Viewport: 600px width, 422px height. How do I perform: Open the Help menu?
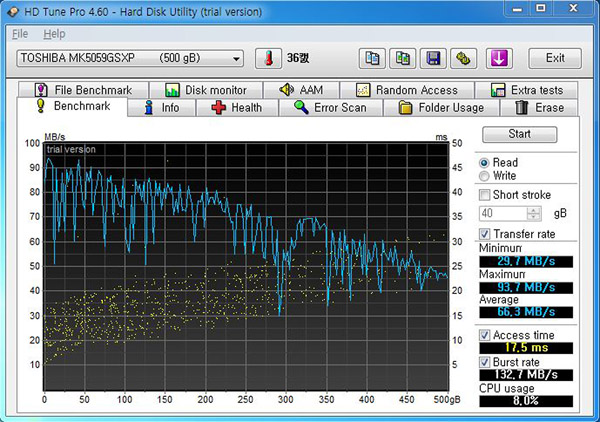[x=54, y=34]
